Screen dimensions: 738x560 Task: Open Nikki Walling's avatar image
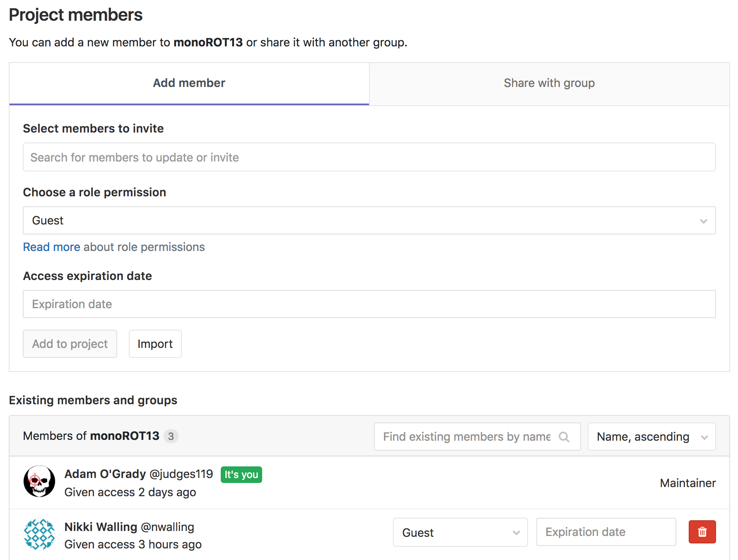click(39, 534)
